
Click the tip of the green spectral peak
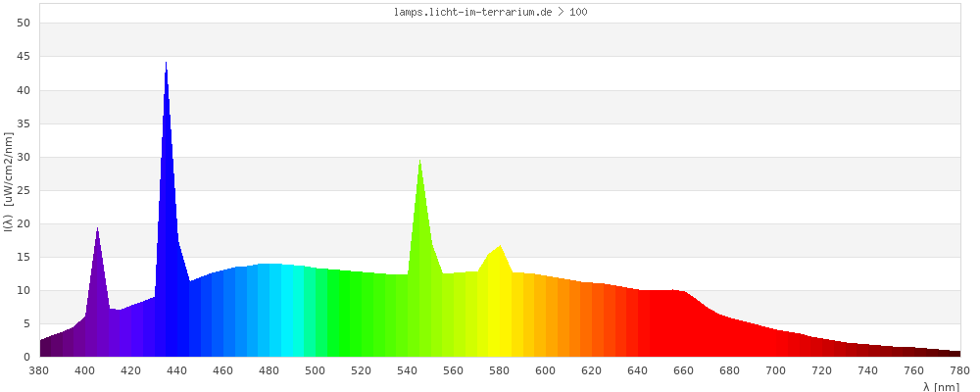tap(419, 162)
